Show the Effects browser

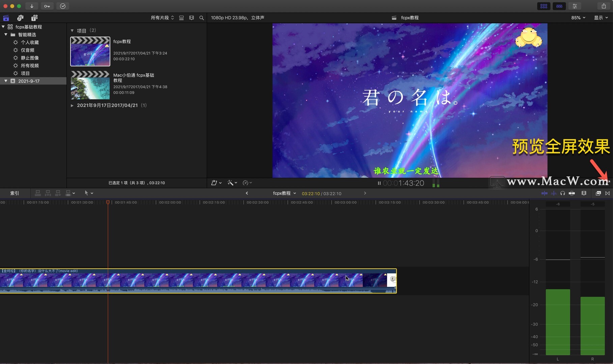(598, 193)
